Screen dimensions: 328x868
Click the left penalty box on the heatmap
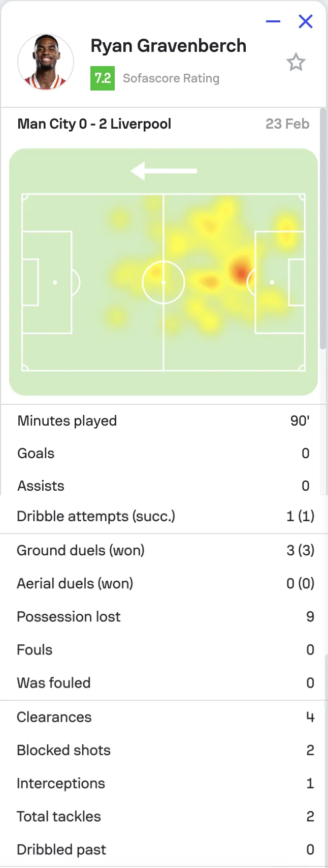pyautogui.click(x=47, y=282)
